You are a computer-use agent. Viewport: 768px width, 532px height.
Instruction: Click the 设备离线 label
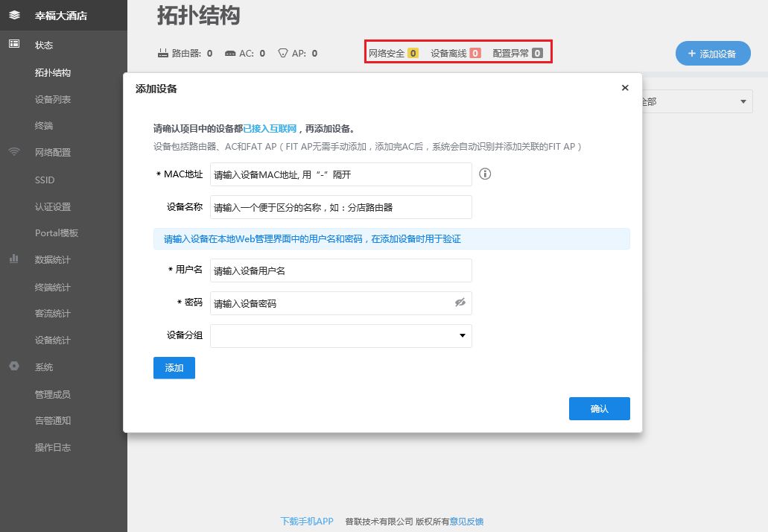(x=448, y=53)
